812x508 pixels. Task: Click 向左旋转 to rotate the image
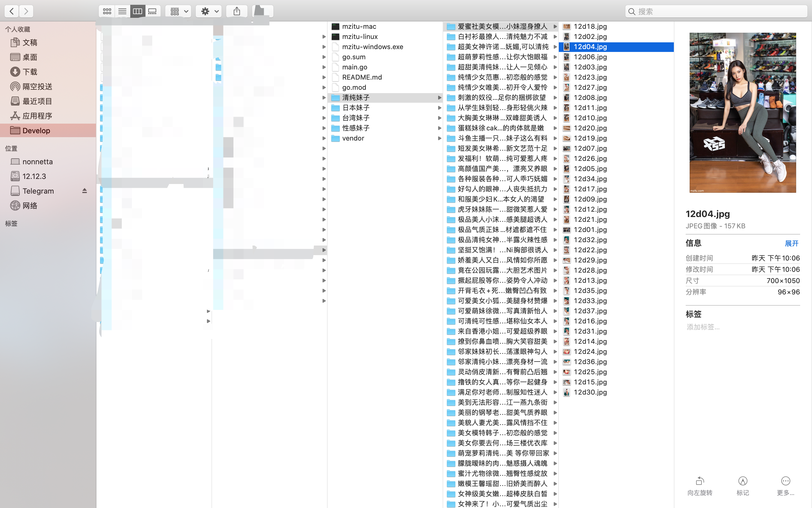[x=700, y=486]
